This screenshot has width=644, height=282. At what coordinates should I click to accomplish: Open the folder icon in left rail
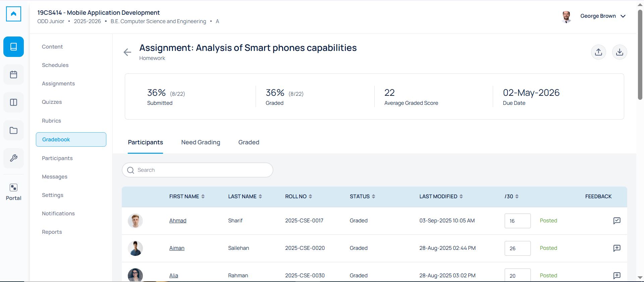pyautogui.click(x=14, y=130)
